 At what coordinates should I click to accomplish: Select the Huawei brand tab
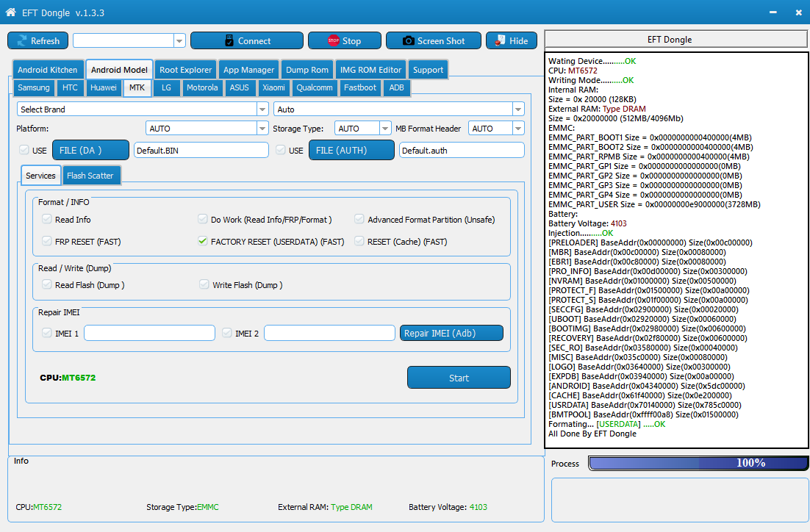click(x=104, y=87)
